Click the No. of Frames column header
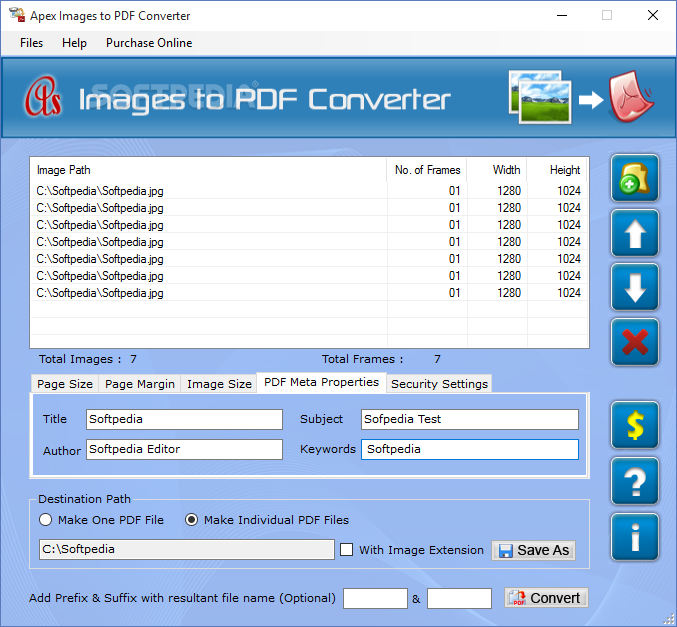 click(x=427, y=170)
